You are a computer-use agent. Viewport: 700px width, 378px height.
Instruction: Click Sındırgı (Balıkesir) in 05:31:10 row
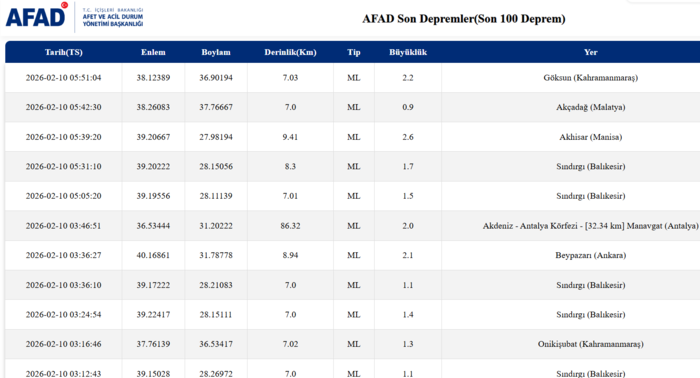point(590,166)
